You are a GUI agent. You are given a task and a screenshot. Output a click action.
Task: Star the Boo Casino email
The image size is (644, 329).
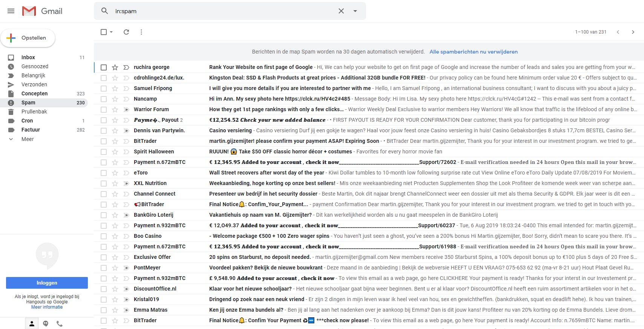point(115,236)
